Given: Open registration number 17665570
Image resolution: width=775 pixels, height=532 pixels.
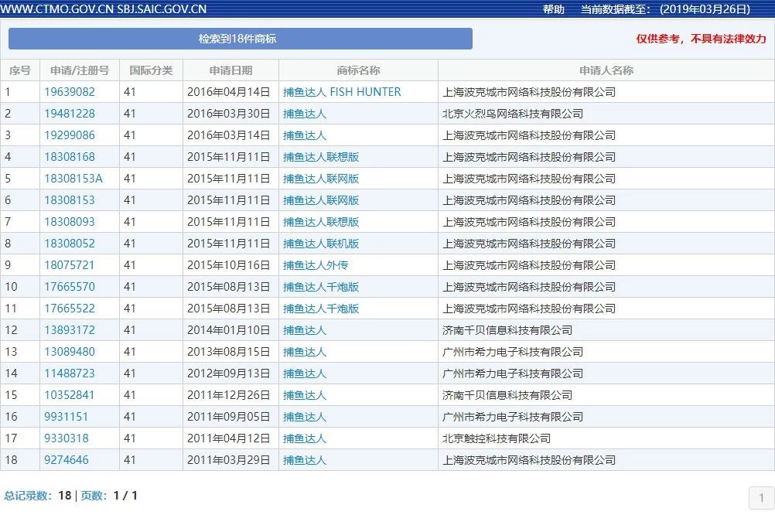Looking at the screenshot, I should click(69, 287).
